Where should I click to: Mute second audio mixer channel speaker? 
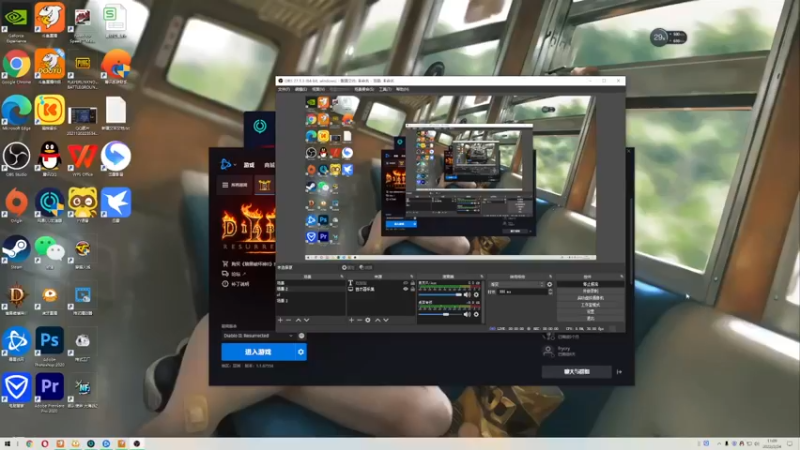467,314
